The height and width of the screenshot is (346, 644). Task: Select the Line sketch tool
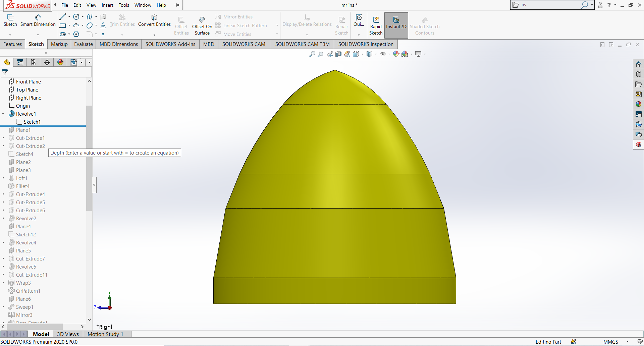point(63,17)
